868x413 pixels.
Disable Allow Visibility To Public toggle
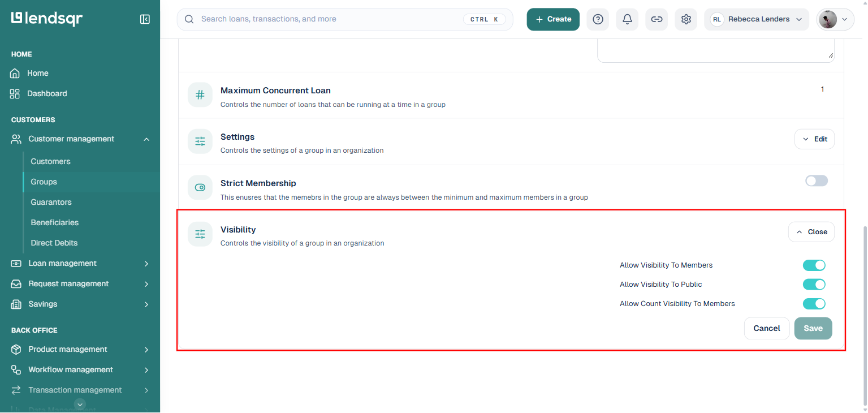[814, 285]
